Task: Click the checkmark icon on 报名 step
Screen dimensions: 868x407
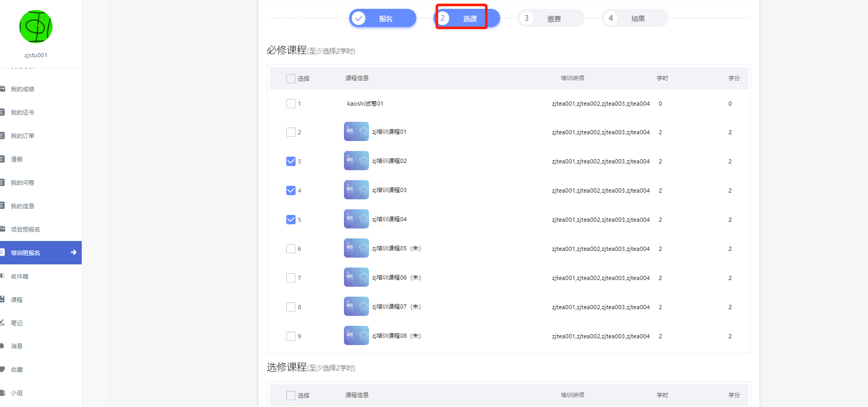Action: click(x=359, y=19)
